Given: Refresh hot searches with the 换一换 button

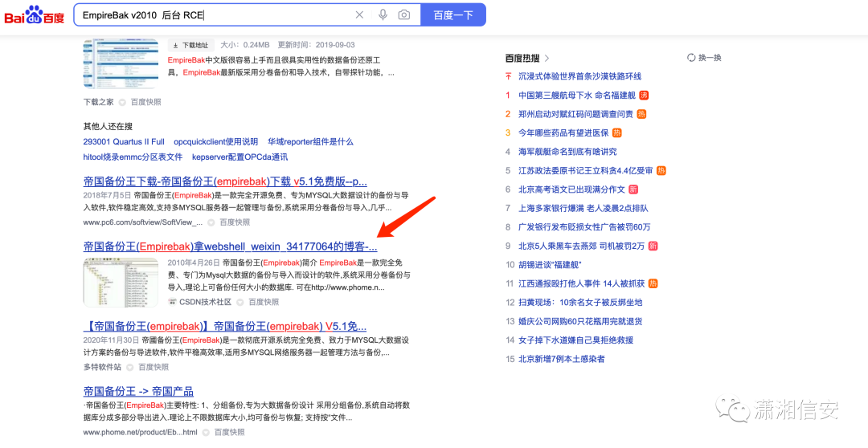Looking at the screenshot, I should pyautogui.click(x=704, y=58).
